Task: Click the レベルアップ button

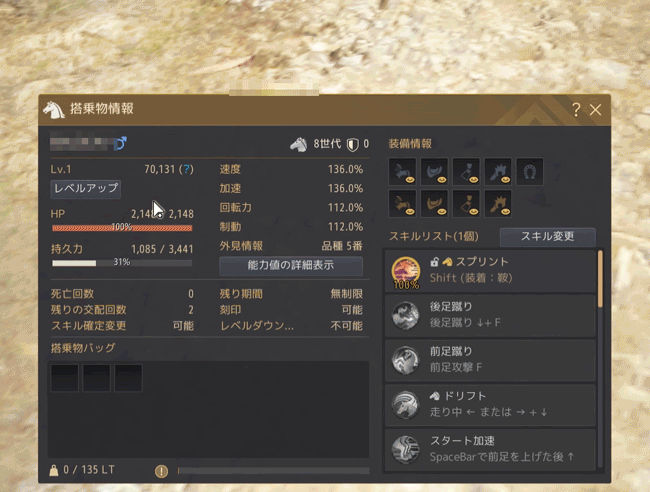Action: [86, 189]
